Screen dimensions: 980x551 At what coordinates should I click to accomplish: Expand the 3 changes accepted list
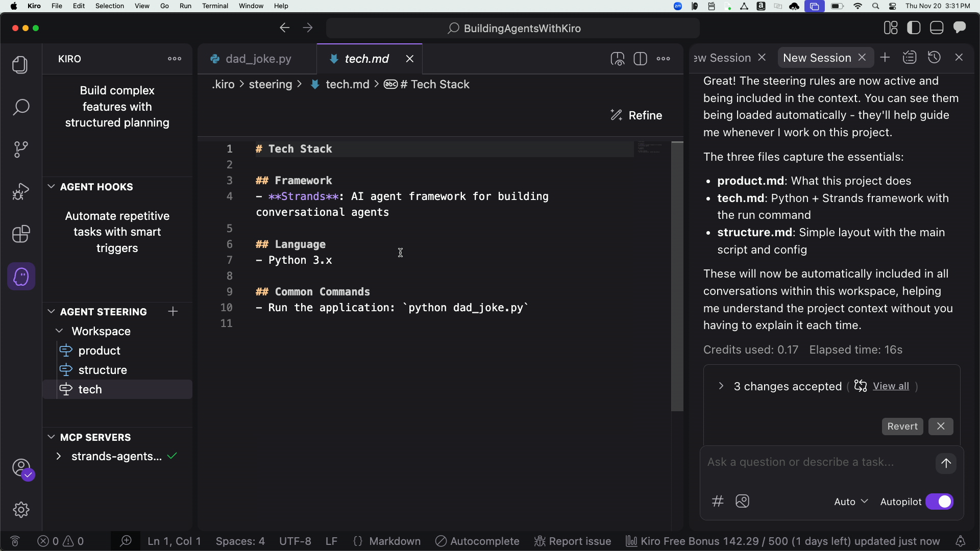(721, 386)
